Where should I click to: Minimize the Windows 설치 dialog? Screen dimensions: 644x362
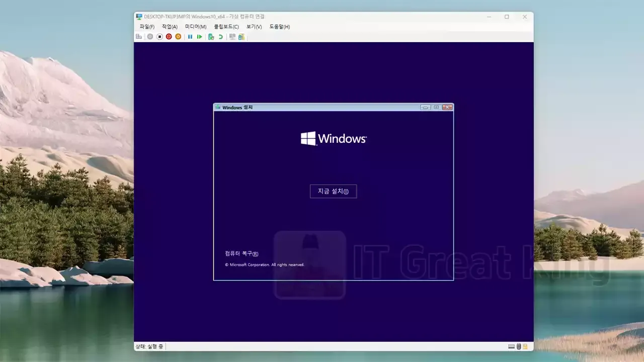click(x=426, y=107)
